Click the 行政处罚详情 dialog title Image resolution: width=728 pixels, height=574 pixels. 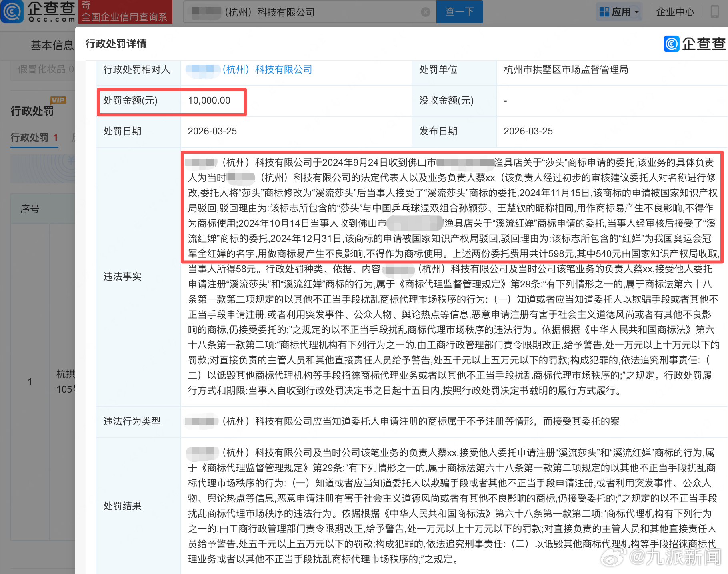pyautogui.click(x=116, y=44)
